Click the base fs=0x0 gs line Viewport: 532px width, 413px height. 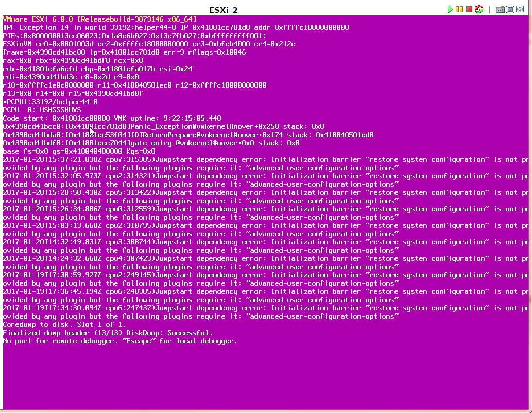point(79,152)
